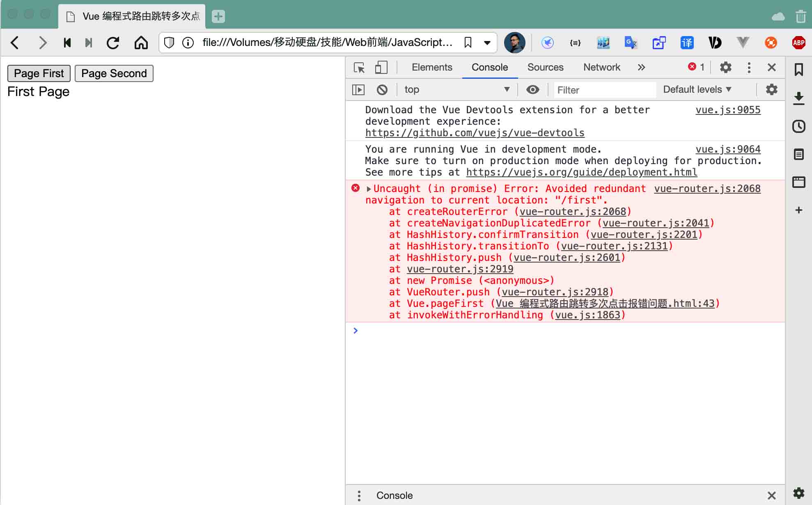
Task: Click the orange lifebuoy extension icon
Action: [771, 43]
